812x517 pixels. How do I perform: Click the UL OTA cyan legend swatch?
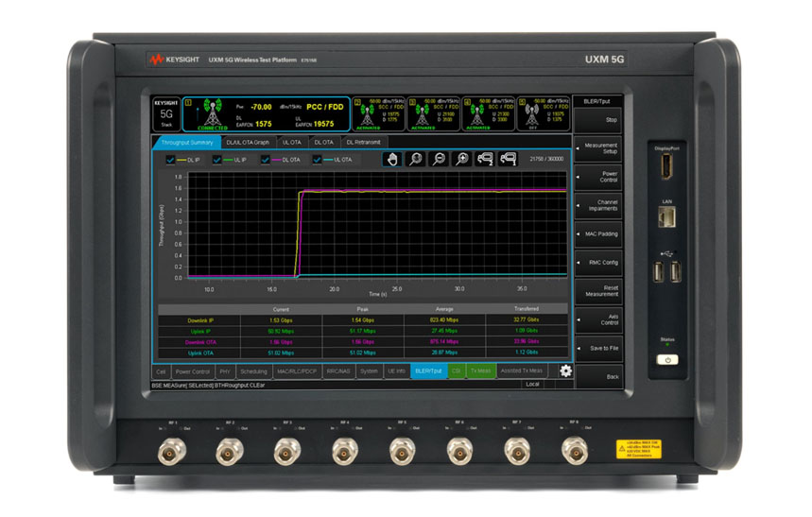pyautogui.click(x=326, y=161)
